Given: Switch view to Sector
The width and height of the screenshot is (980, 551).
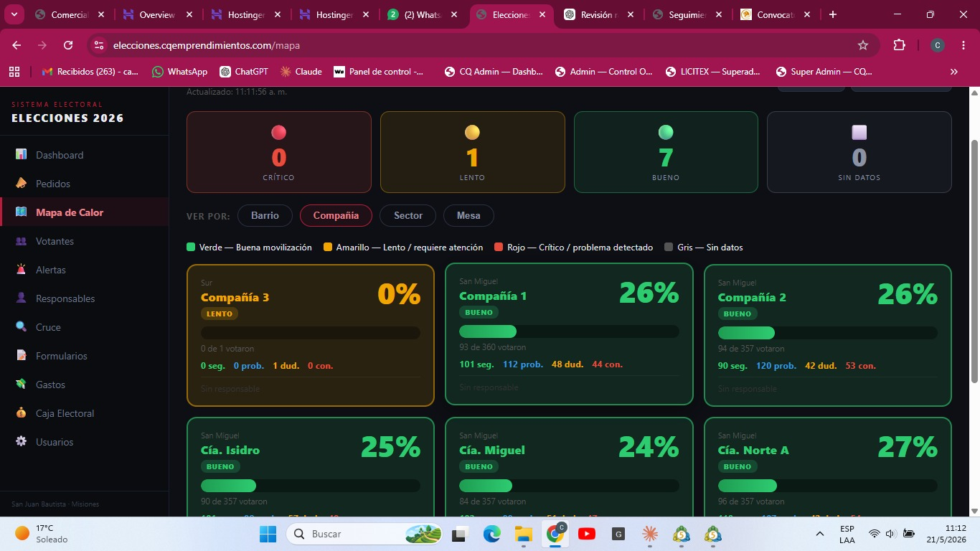Looking at the screenshot, I should click(408, 215).
